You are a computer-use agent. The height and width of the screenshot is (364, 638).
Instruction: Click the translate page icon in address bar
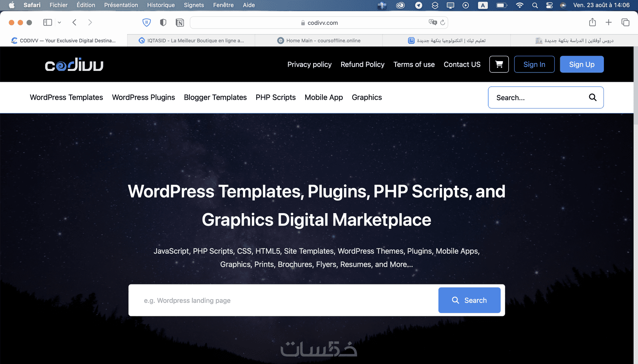433,23
